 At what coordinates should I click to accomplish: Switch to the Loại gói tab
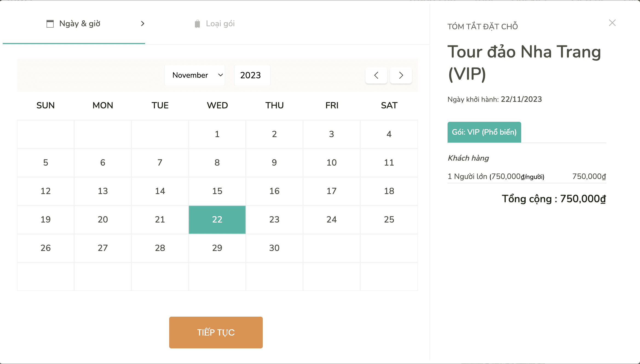(220, 24)
